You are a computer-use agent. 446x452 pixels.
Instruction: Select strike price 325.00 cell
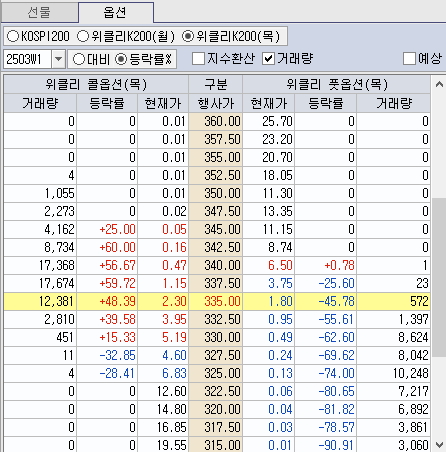[216, 373]
